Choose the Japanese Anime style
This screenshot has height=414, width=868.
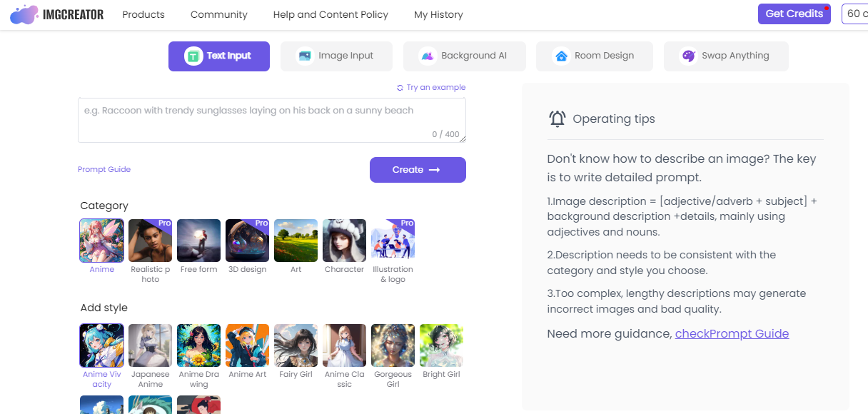(x=151, y=345)
